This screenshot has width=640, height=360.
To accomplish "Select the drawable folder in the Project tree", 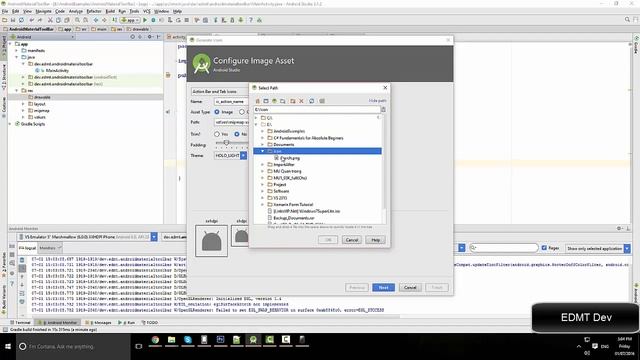I will click(42, 97).
